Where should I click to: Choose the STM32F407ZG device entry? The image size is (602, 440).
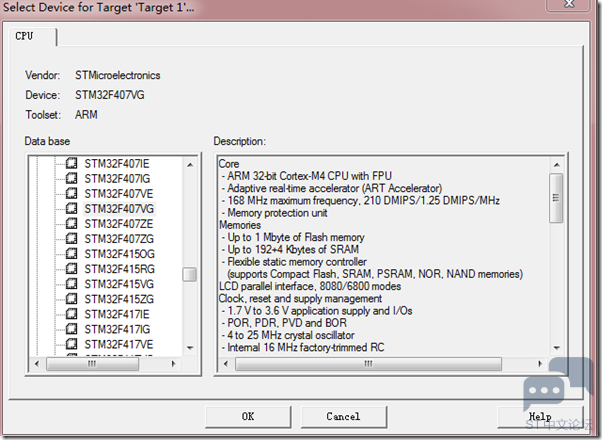pos(119,238)
